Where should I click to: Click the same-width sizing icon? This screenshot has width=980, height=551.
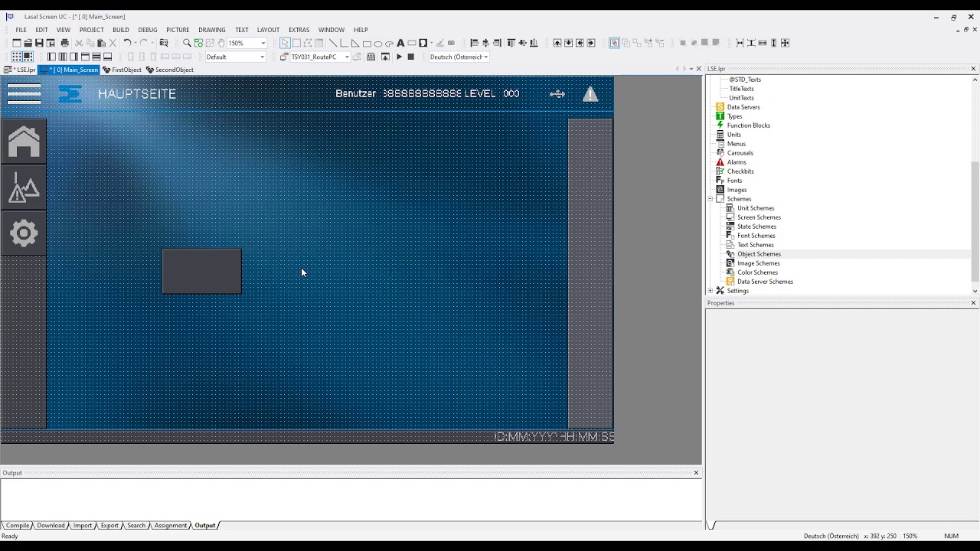click(x=763, y=43)
